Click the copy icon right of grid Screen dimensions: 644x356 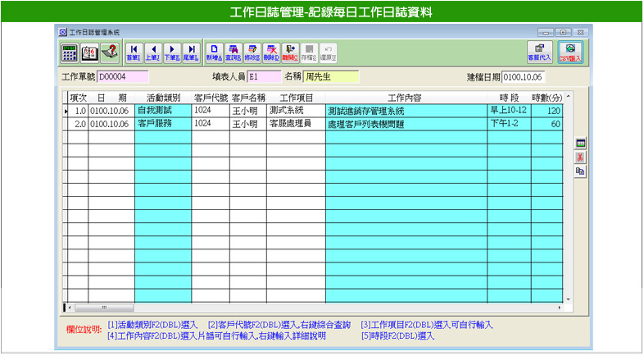[580, 171]
